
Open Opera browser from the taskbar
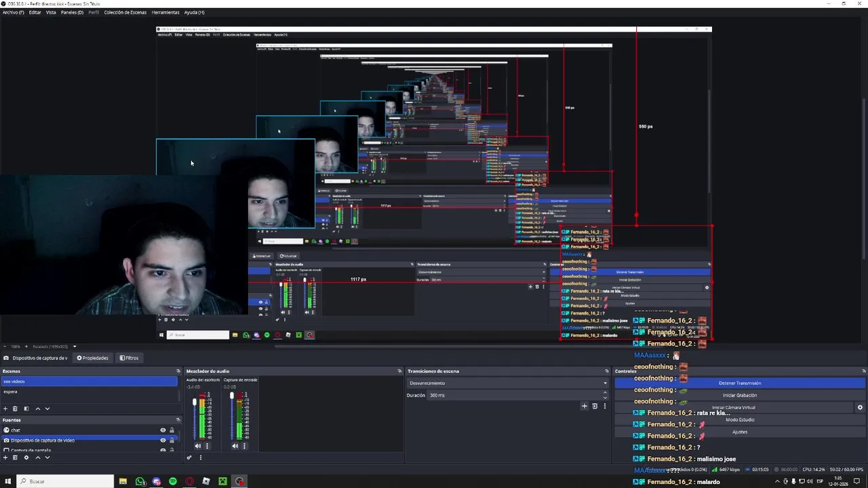point(189,481)
